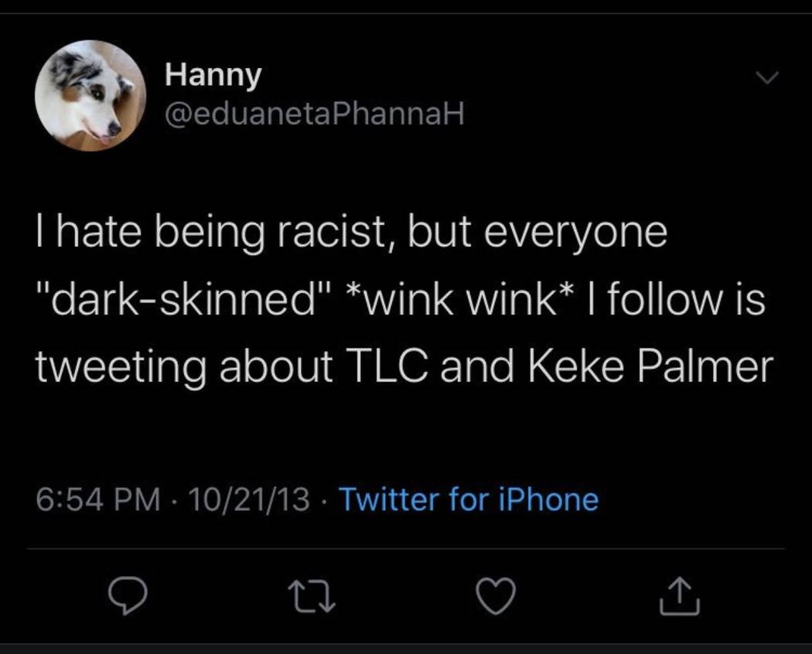Click the 6:54 PM timestamp

click(x=97, y=499)
